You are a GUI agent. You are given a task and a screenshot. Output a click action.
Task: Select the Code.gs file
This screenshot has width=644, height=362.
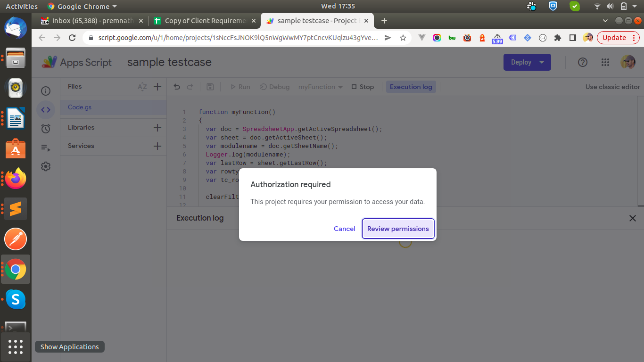point(114,107)
